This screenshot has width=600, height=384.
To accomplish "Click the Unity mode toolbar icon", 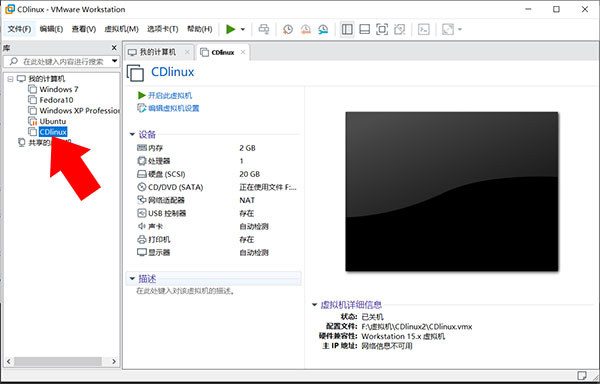I will 399,29.
